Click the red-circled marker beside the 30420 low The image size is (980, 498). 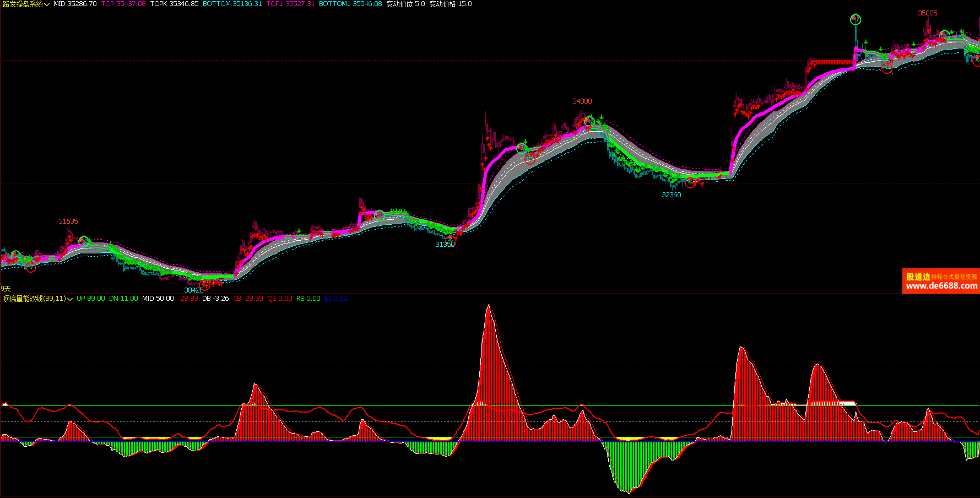[x=204, y=285]
